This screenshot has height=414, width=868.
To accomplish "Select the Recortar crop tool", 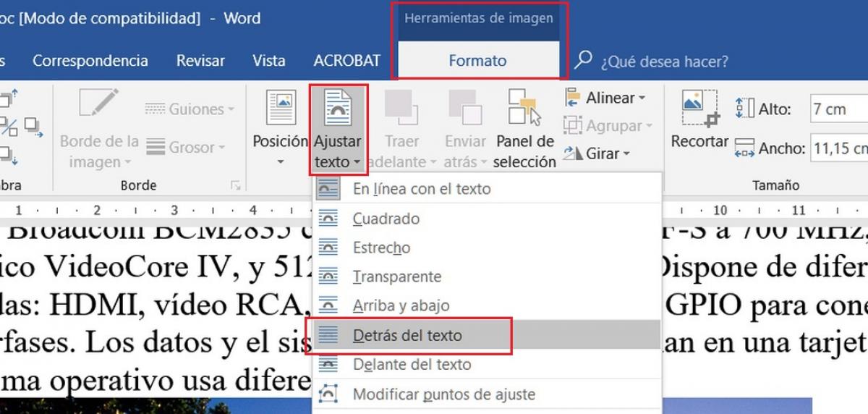I will (x=699, y=120).
